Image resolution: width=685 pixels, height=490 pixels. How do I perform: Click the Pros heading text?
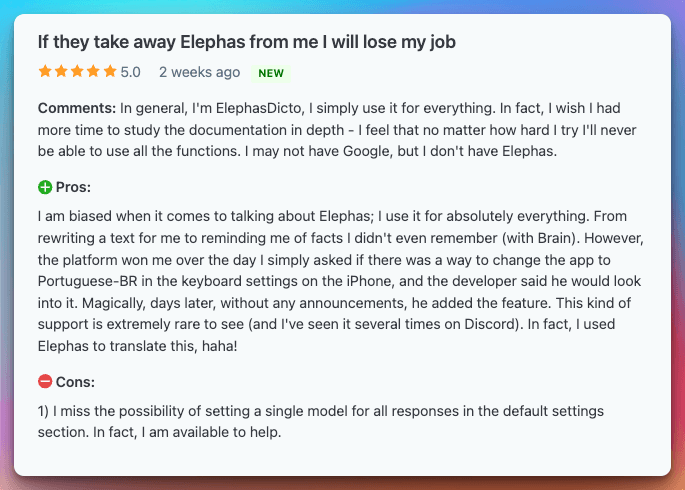73,187
